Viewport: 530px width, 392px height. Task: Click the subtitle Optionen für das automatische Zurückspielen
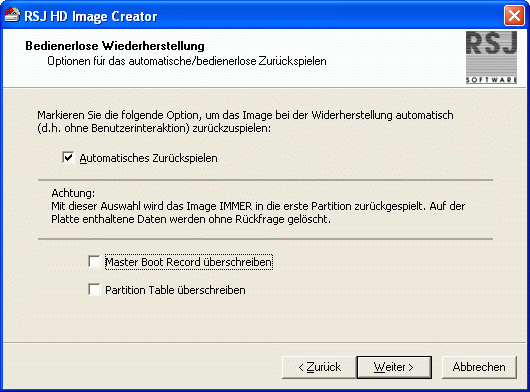187,61
